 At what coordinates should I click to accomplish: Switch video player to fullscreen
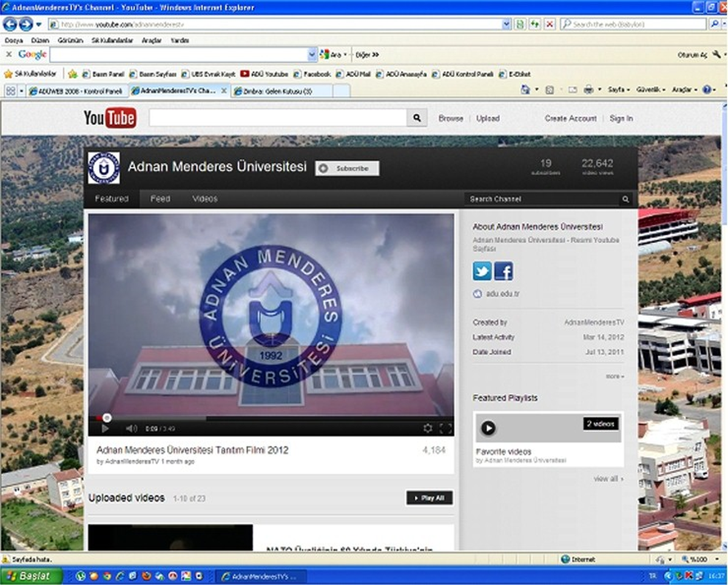[x=445, y=429]
